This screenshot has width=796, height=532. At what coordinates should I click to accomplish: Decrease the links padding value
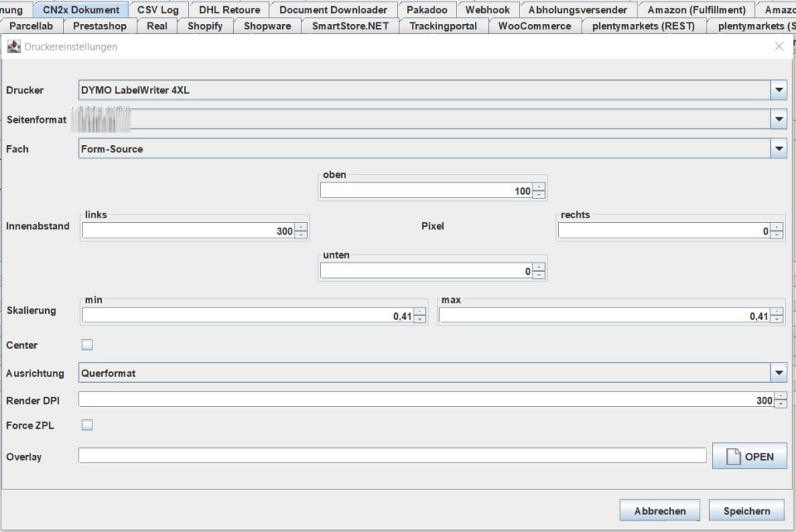tap(301, 235)
